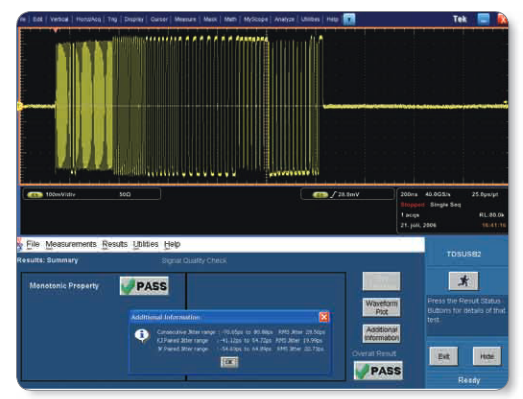This screenshot has height=399, width=523.
Task: Open the File menu in TDSUSB2
Action: [33, 244]
